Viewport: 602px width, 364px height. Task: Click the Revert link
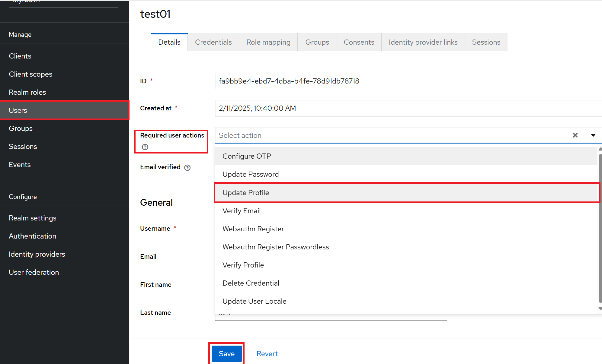point(267,354)
